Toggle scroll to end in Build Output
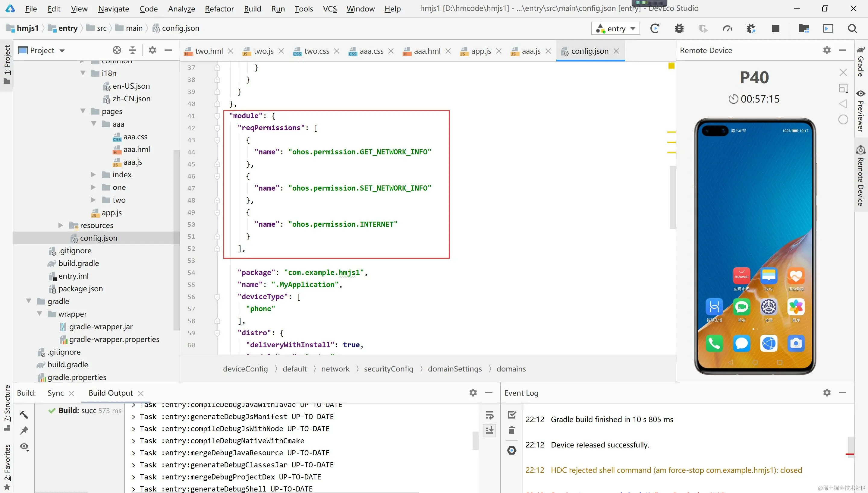This screenshot has height=493, width=868. click(489, 430)
